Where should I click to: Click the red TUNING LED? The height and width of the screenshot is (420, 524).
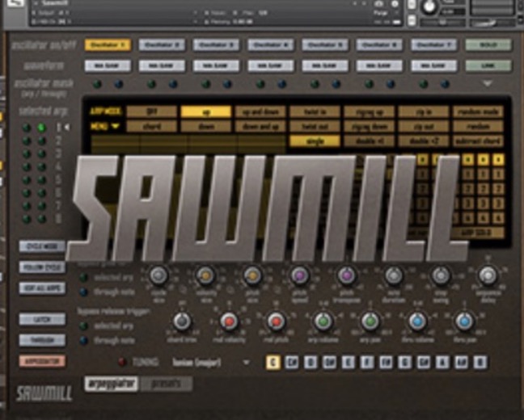[123, 362]
